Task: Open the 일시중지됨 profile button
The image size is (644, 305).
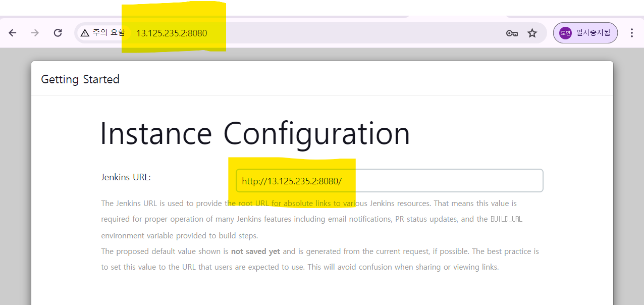Action: tap(585, 33)
